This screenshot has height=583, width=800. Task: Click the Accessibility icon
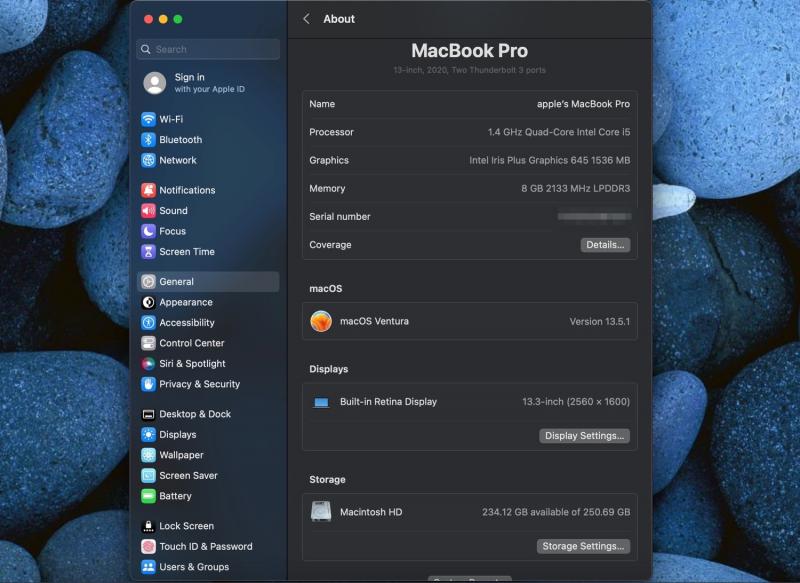(x=148, y=322)
